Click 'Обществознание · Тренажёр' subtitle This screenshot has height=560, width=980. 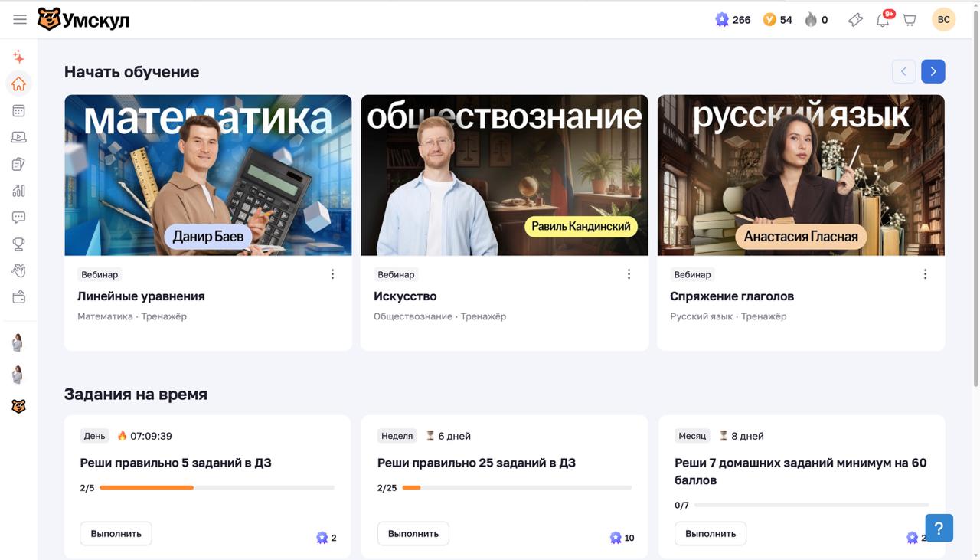[439, 316]
